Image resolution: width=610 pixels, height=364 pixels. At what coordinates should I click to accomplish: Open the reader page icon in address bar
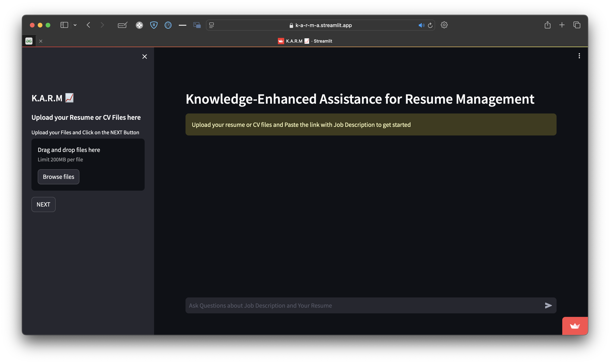[x=212, y=25]
